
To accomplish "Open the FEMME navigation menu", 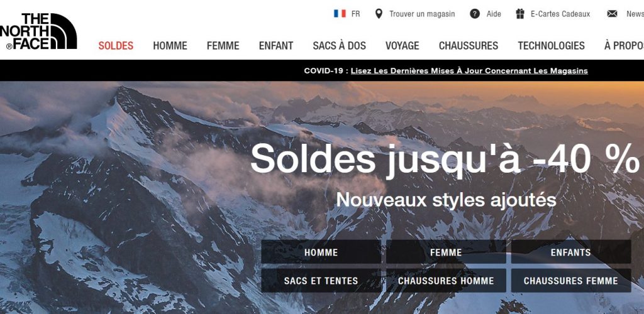I will point(223,45).
